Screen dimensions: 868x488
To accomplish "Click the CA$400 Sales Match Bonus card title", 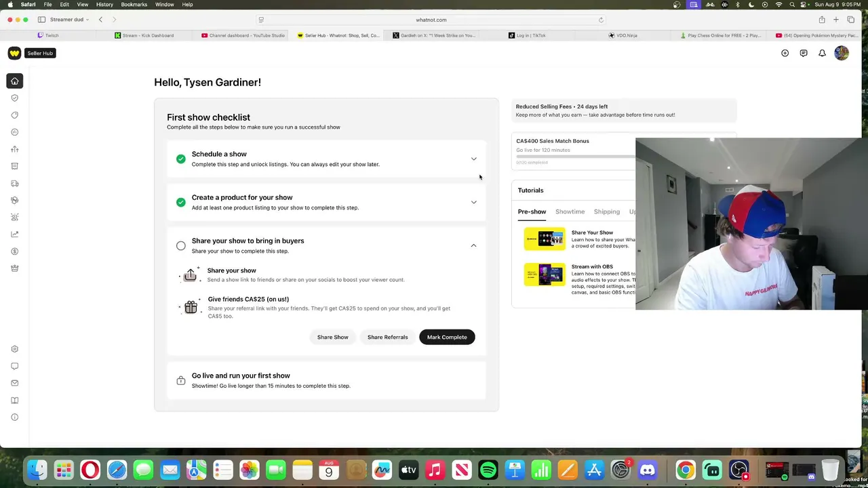I will (553, 141).
